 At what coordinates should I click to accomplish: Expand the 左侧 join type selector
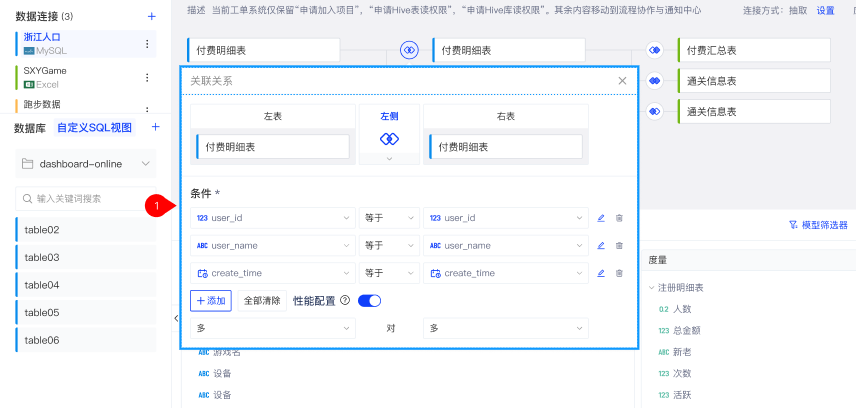(389, 158)
